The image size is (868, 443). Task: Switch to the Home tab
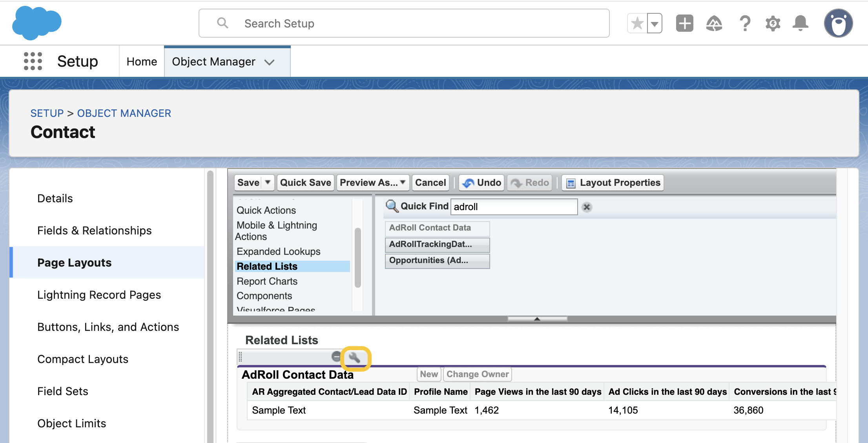click(142, 62)
